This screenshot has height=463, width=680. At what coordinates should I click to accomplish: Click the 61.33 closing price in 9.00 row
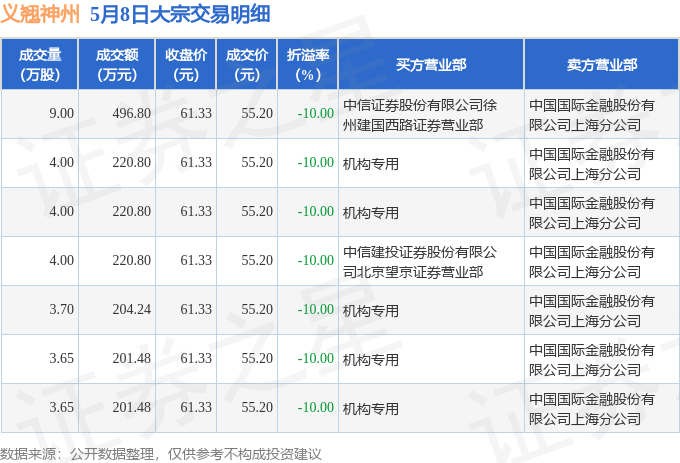click(196, 114)
